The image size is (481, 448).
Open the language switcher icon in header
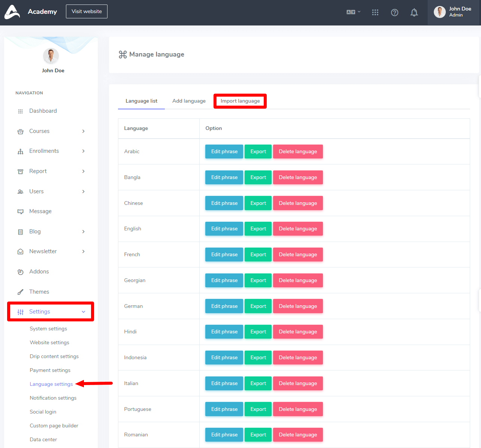point(353,12)
